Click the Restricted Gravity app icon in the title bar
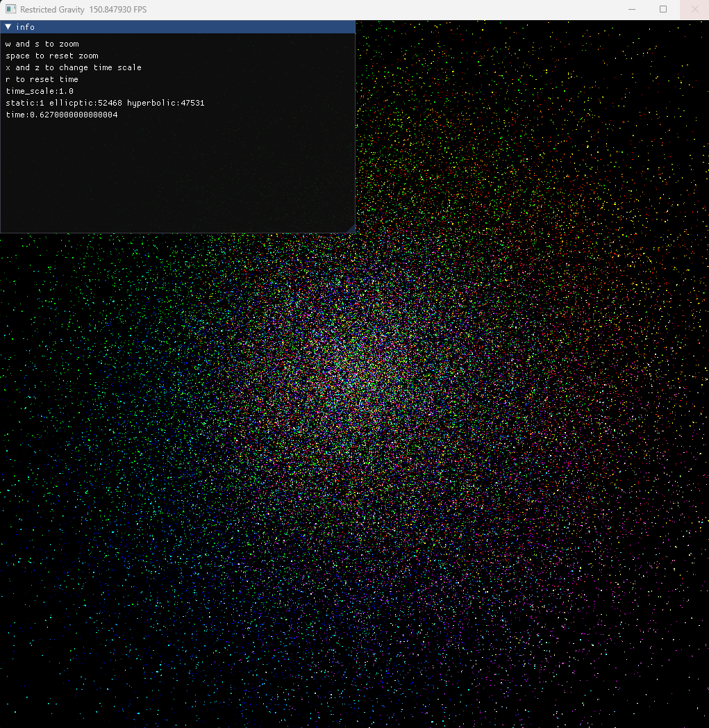Screen dimensions: 709x728 click(10, 9)
